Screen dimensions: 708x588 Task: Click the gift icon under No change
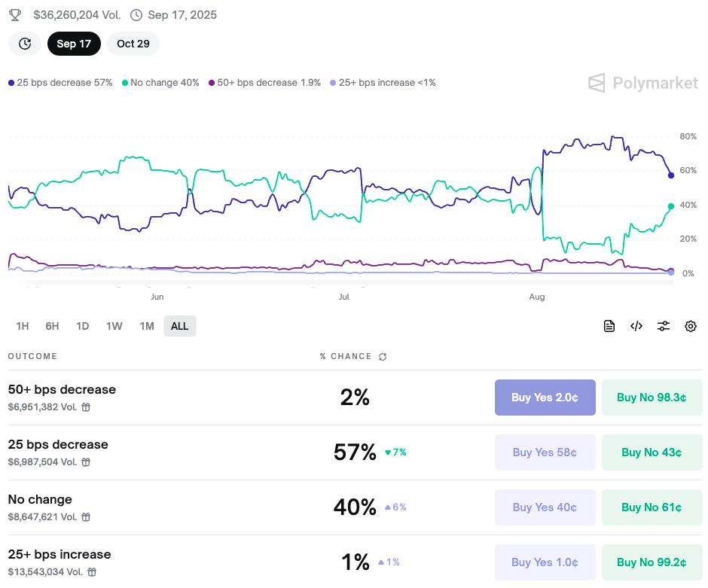(86, 517)
